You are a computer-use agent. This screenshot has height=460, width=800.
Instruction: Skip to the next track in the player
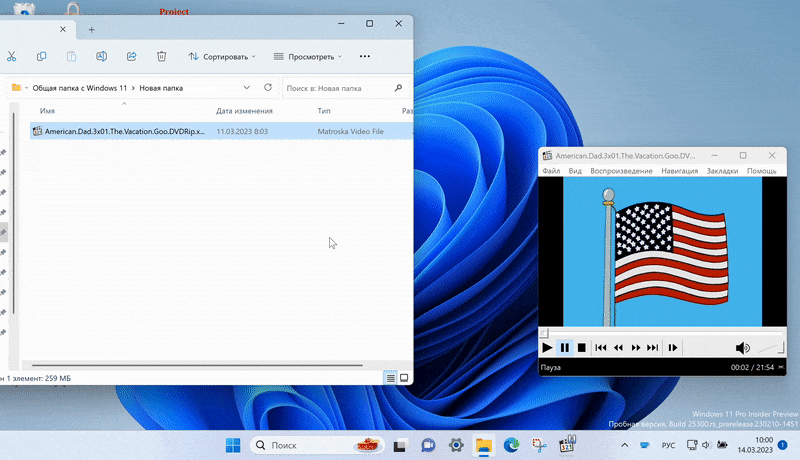click(652, 348)
